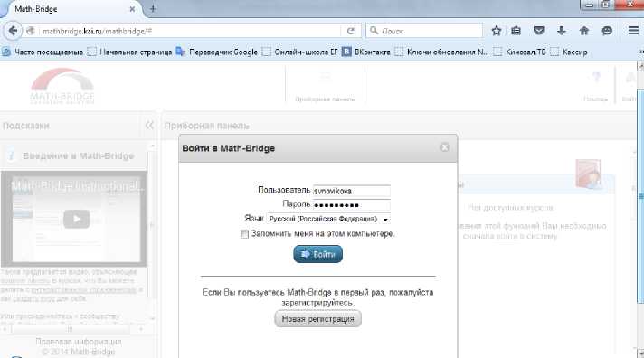Click Новая регистрация button
644x358 pixels.
pyautogui.click(x=317, y=319)
